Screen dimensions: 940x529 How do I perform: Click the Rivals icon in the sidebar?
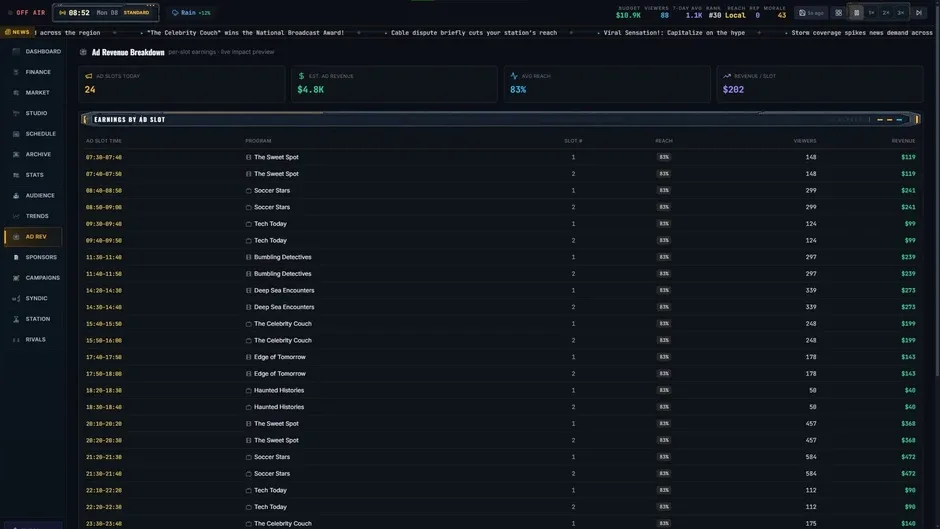[16, 339]
